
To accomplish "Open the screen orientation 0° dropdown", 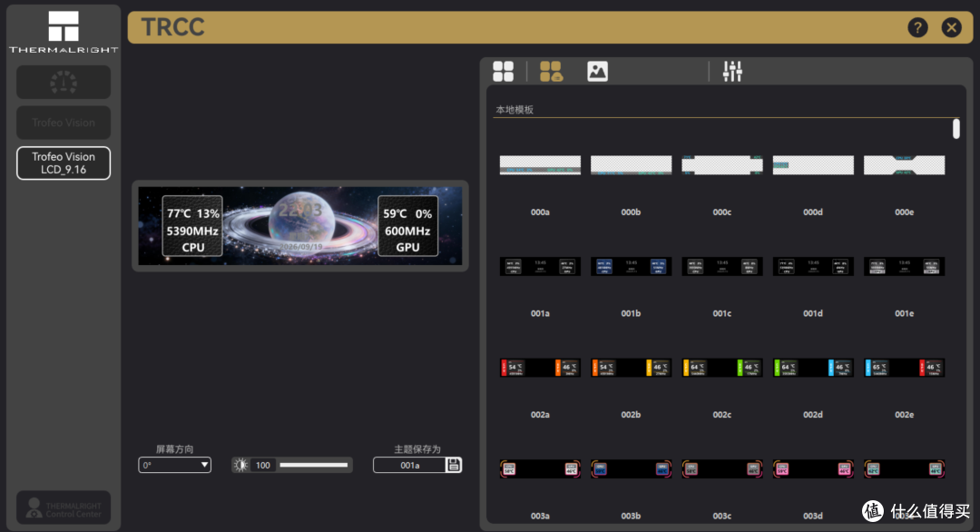I will click(174, 465).
